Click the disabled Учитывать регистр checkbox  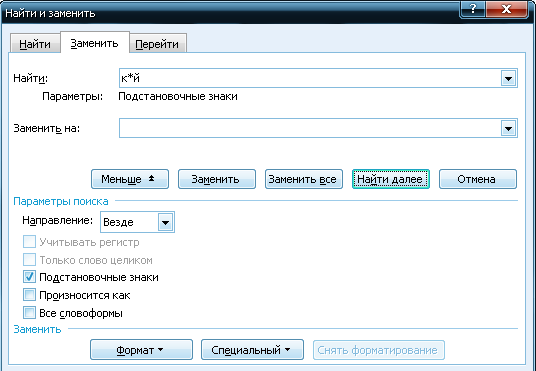(x=29, y=242)
